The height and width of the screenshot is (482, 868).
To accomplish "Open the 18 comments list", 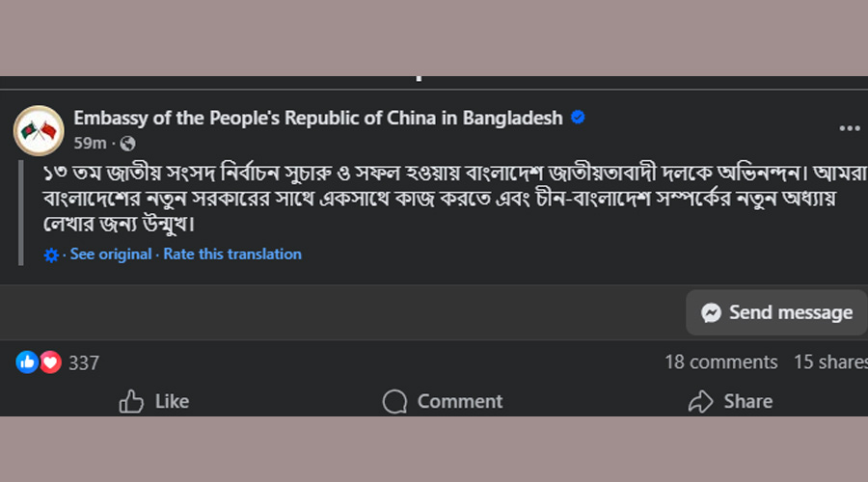I will click(x=720, y=362).
